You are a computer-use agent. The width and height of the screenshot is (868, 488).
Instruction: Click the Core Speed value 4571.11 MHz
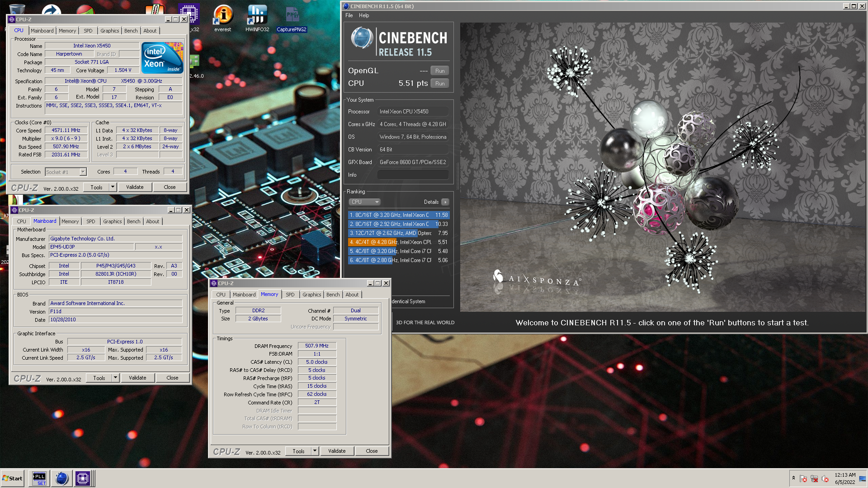66,130
